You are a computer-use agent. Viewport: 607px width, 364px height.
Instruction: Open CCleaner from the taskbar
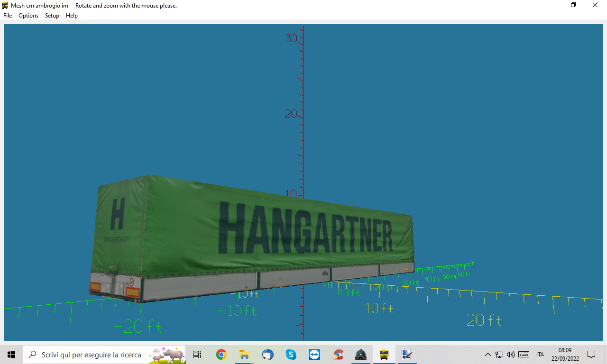pos(338,355)
